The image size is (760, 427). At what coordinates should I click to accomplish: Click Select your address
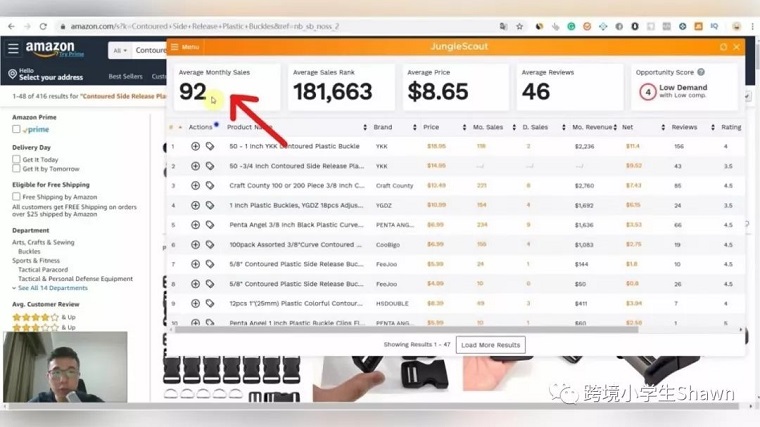51,78
